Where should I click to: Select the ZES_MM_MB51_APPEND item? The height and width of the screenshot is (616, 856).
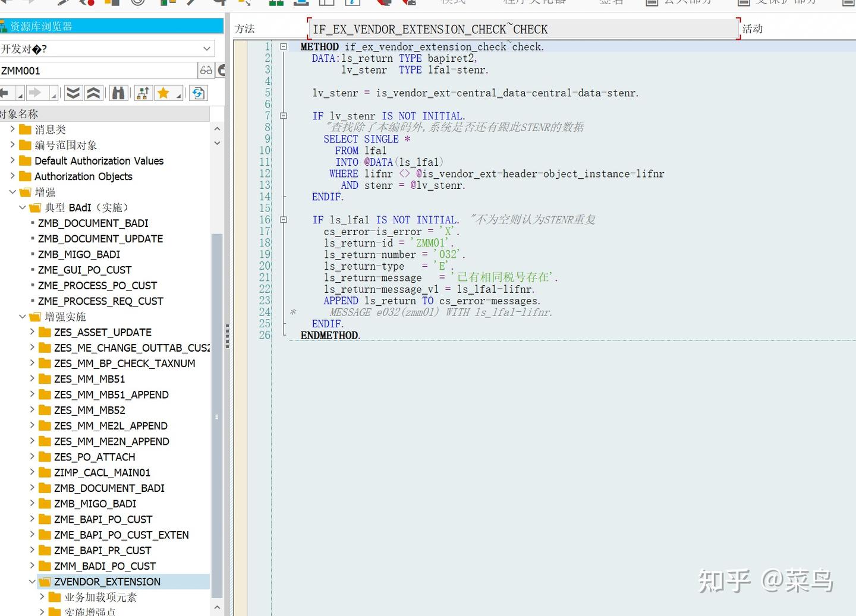click(111, 394)
